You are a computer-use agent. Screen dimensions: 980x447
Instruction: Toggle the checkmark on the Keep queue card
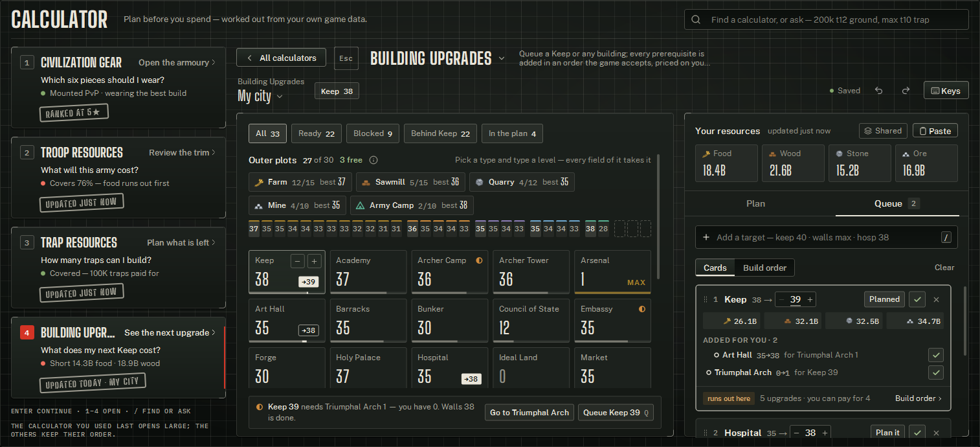point(917,299)
